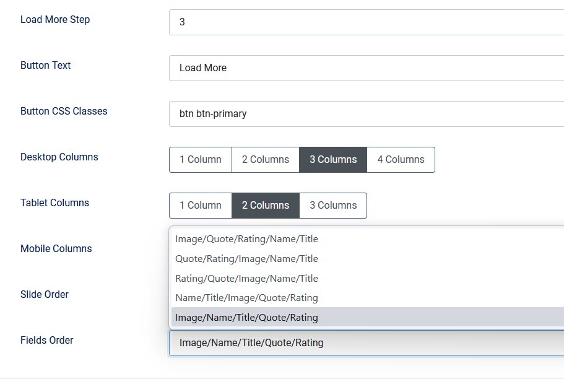Choose 2 Columns for Desktop Columns

(x=265, y=159)
